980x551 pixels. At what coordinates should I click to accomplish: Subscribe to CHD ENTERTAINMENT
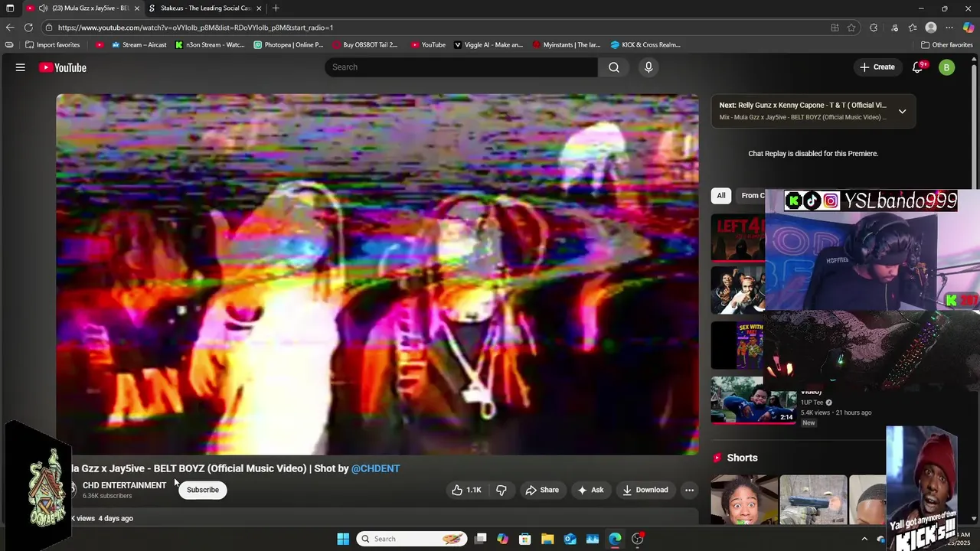[x=203, y=490]
